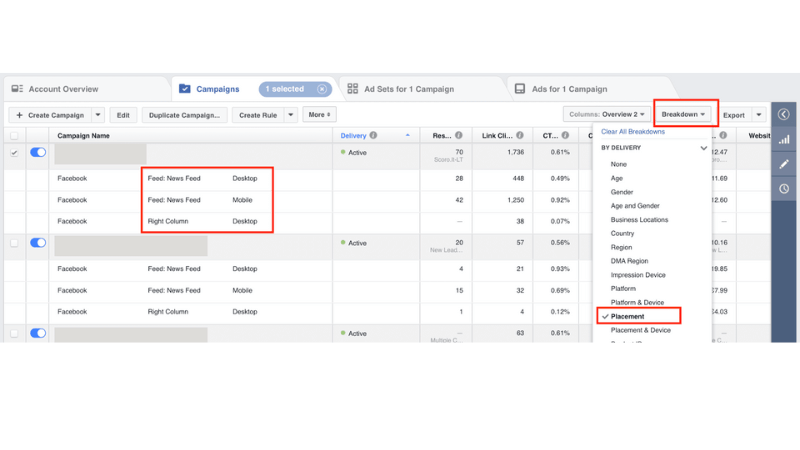Image resolution: width=800 pixels, height=450 pixels.
Task: Click Right Column in first campaign
Action: [x=168, y=221]
